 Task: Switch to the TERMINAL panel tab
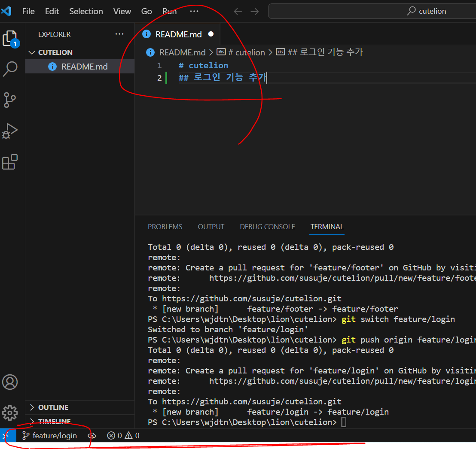pyautogui.click(x=327, y=227)
